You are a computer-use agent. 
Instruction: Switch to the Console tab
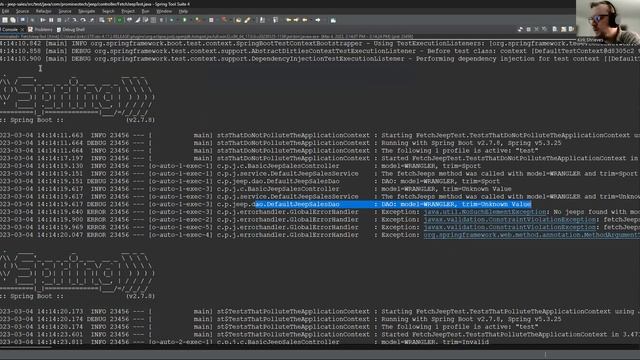(10, 29)
